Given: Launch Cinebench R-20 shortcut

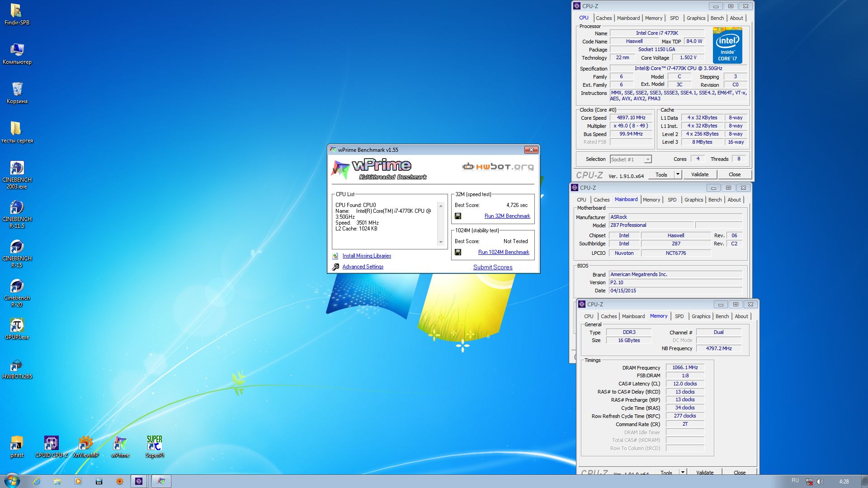Looking at the screenshot, I should coord(17,292).
